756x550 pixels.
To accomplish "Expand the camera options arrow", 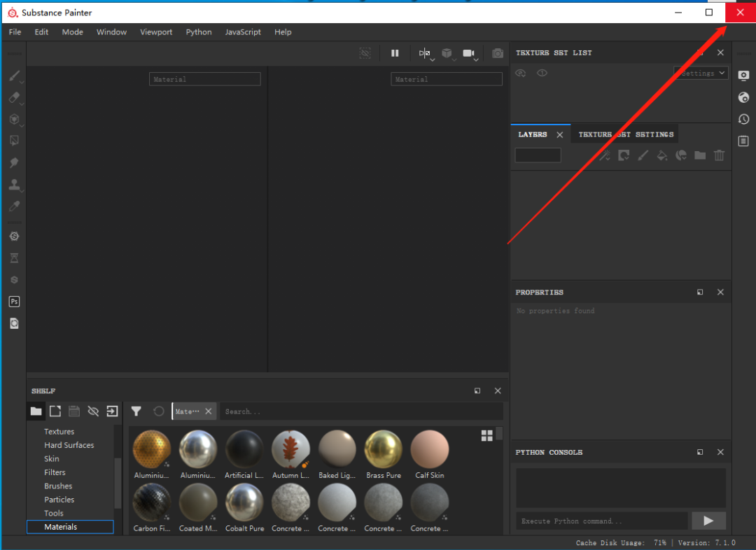I will (476, 60).
